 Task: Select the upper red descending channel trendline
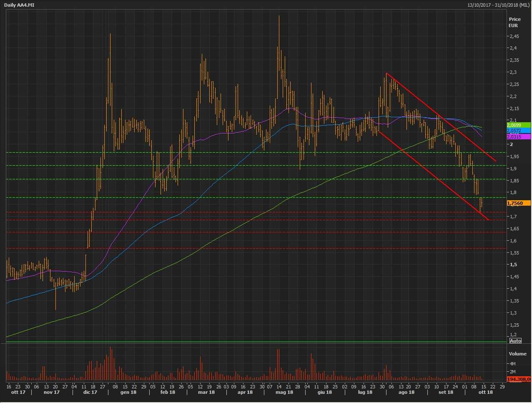pos(442,118)
